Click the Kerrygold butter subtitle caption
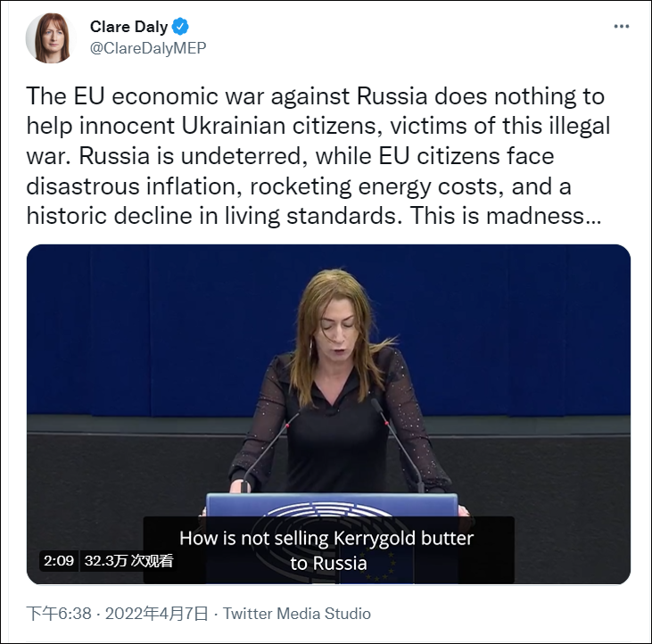This screenshot has width=652, height=644. coord(326,550)
